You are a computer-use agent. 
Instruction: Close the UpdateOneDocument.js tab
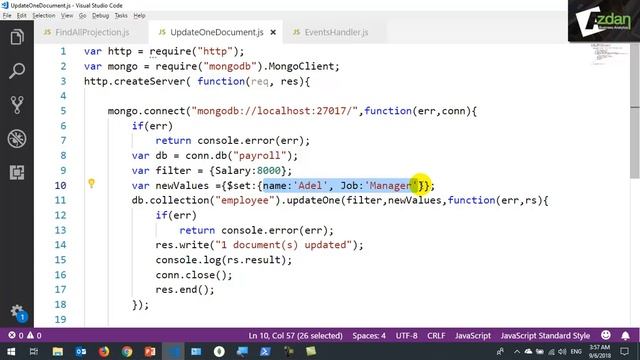(x=273, y=32)
